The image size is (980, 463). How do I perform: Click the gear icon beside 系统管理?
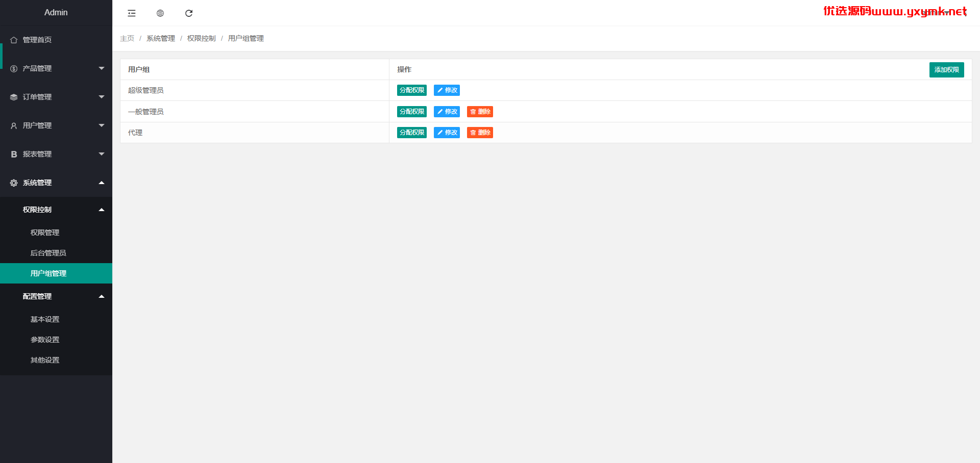tap(14, 183)
